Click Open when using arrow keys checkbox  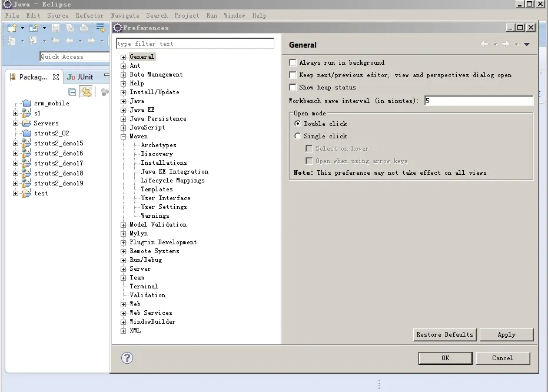click(x=309, y=161)
